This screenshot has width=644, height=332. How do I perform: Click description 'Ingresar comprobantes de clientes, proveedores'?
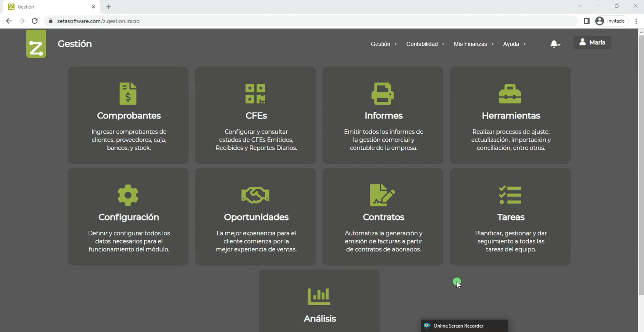(x=129, y=140)
